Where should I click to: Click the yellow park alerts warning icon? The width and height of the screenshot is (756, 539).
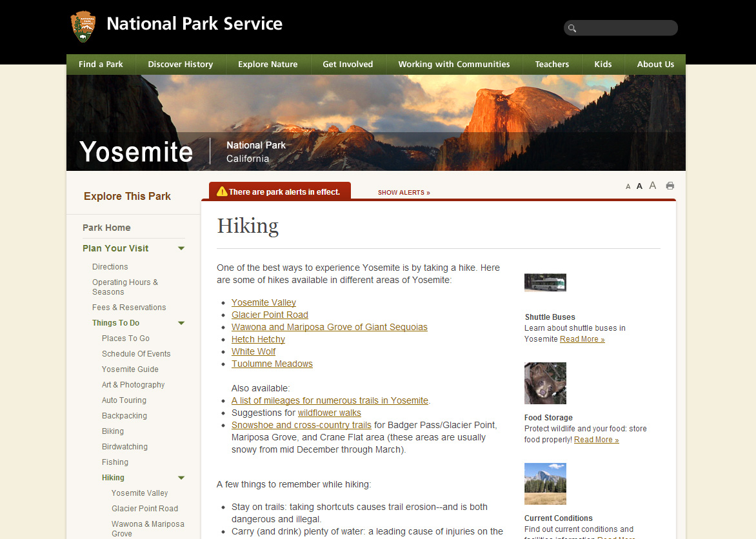(222, 191)
